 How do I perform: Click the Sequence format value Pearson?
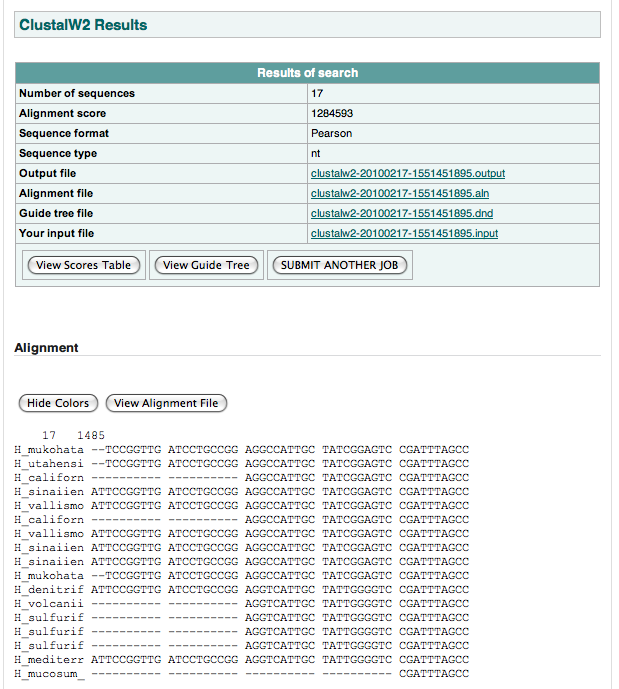(x=332, y=134)
